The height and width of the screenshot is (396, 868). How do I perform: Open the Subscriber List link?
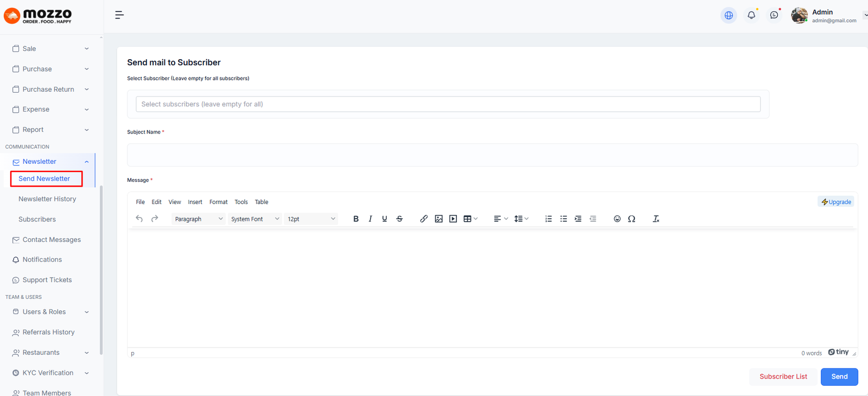point(783,376)
